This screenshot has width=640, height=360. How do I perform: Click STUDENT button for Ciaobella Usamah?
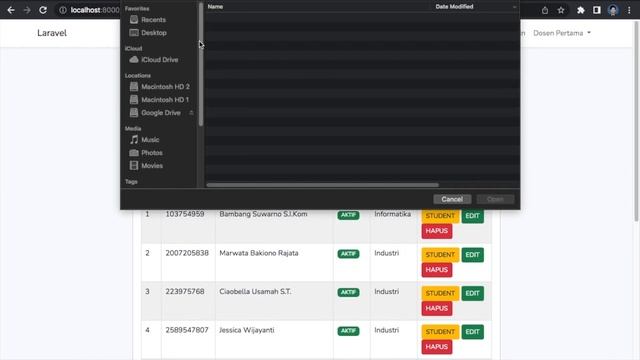point(440,293)
